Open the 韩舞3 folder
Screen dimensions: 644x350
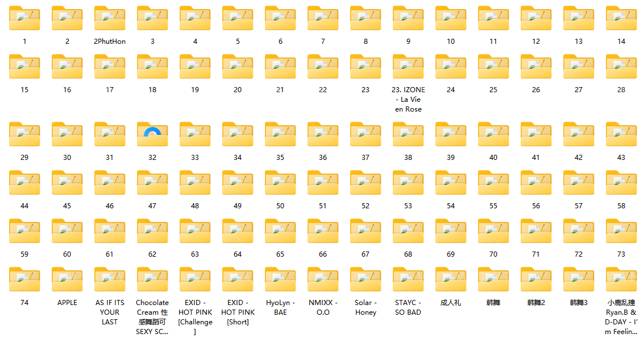579,280
